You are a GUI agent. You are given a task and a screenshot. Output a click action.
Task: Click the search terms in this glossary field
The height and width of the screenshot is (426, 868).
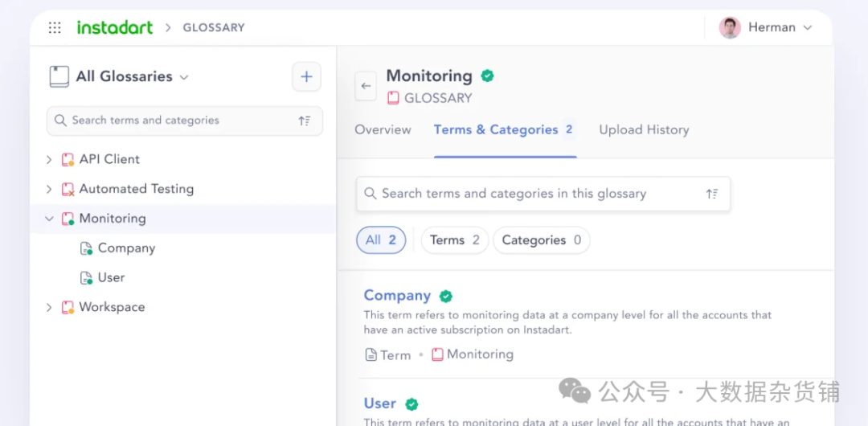coord(530,194)
